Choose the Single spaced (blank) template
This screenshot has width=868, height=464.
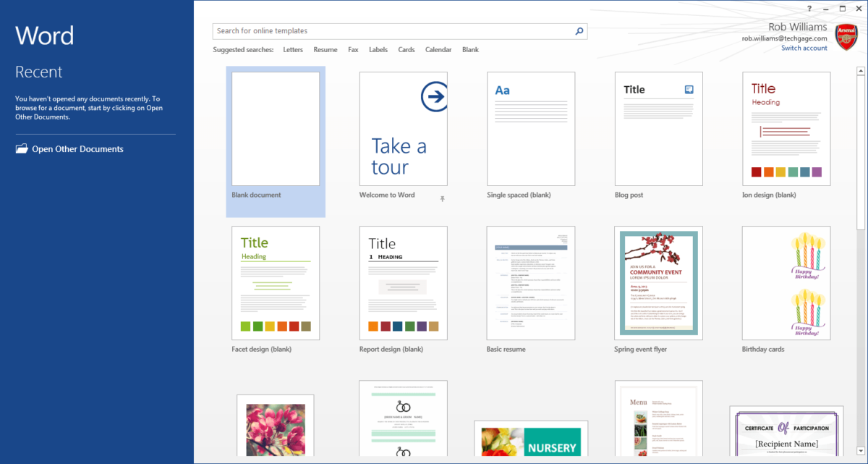click(531, 129)
